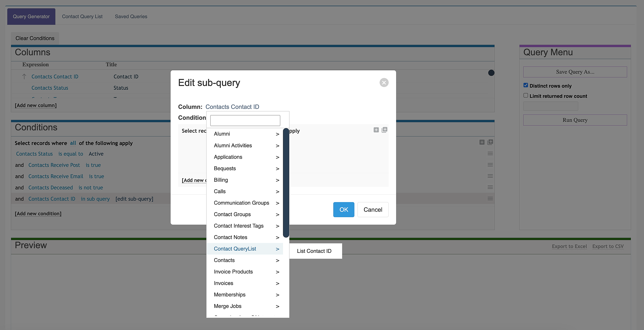Click the row count limit input field
This screenshot has width=644, height=330.
tap(551, 106)
